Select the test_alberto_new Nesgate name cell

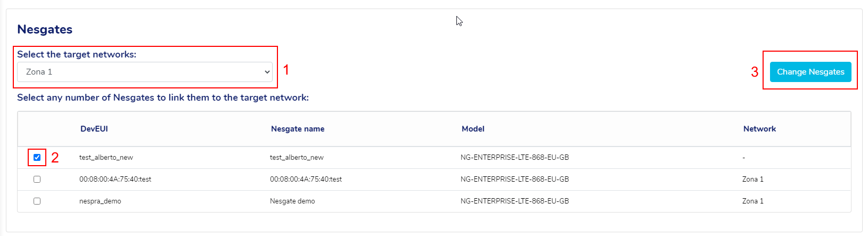297,158
